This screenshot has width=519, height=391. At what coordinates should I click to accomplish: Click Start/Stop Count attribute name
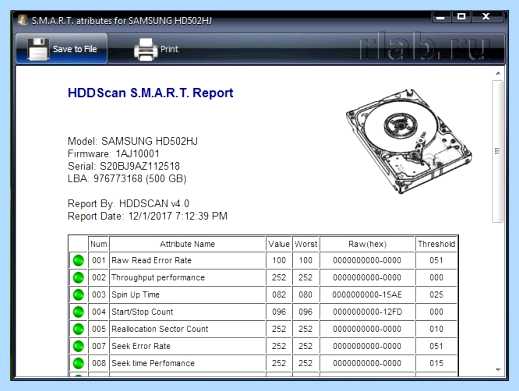point(142,312)
